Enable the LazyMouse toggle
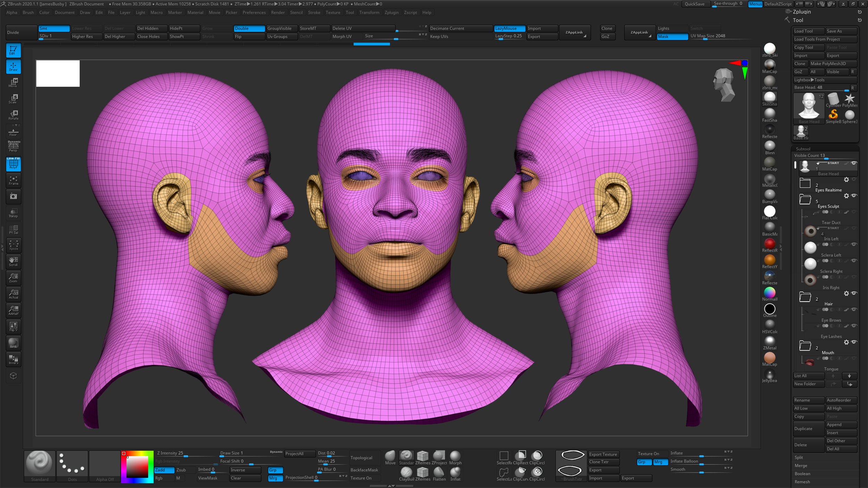Viewport: 868px width, 488px height. [509, 28]
